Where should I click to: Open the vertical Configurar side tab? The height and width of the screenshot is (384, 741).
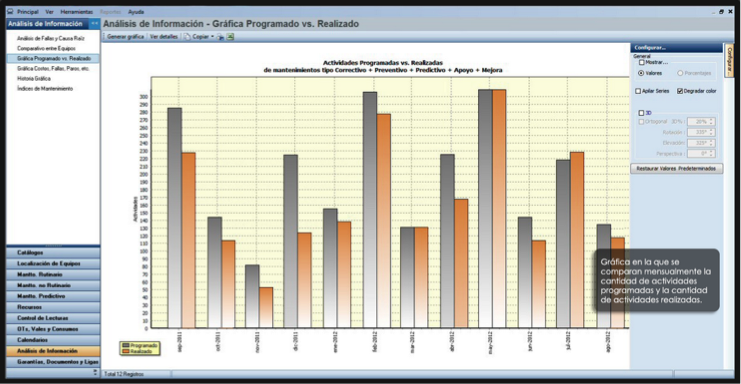tap(729, 61)
